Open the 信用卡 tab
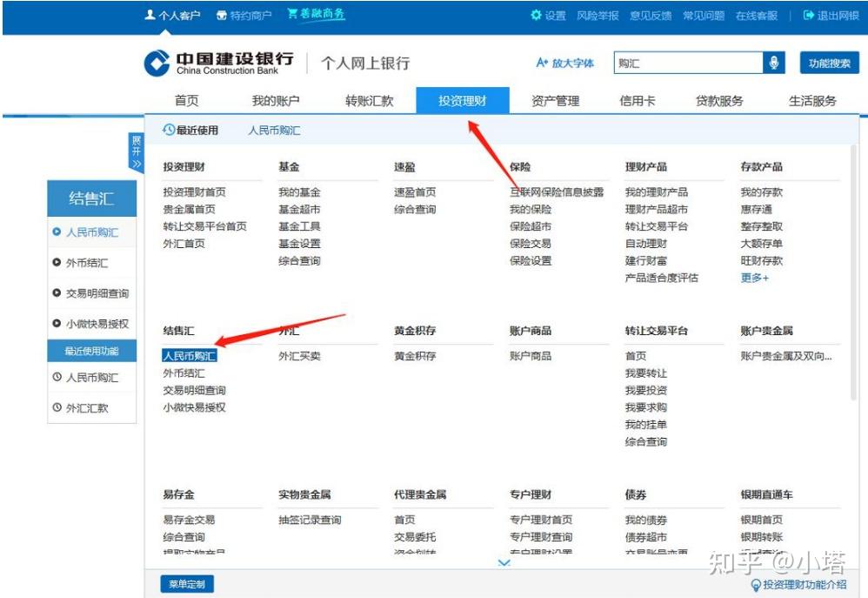The height and width of the screenshot is (598, 868). pyautogui.click(x=638, y=100)
